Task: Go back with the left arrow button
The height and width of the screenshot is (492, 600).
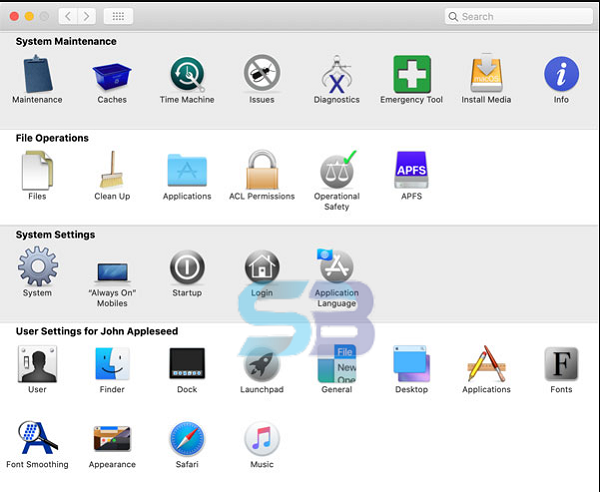Action: pyautogui.click(x=68, y=16)
